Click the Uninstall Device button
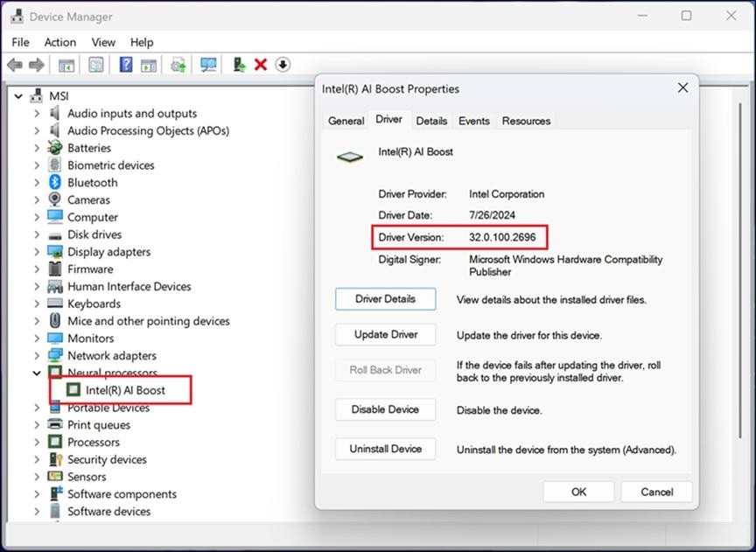This screenshot has width=756, height=552. coord(385,449)
